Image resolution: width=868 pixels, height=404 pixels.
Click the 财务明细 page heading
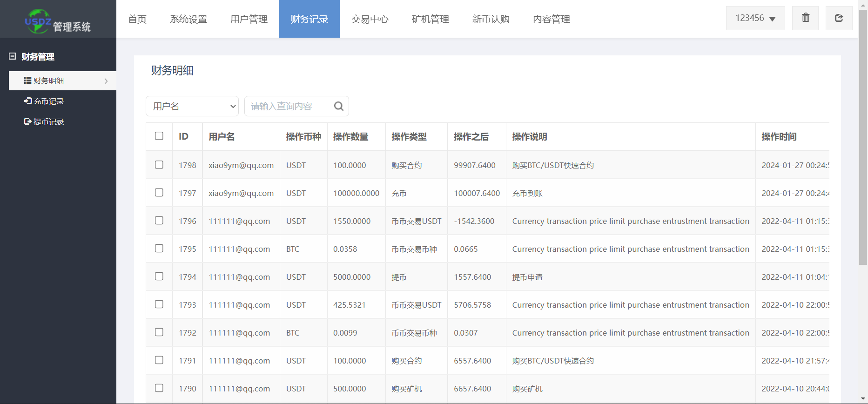tap(172, 70)
